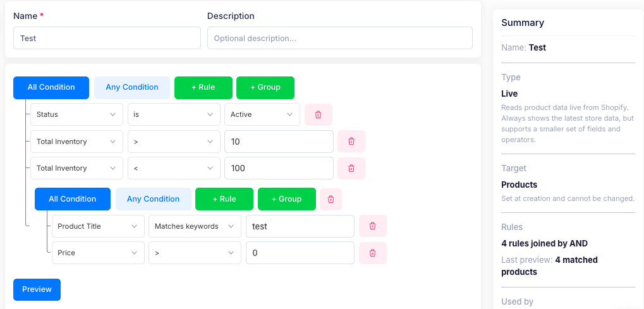
Task: Select top-level All Condition toggle
Action: (x=51, y=88)
